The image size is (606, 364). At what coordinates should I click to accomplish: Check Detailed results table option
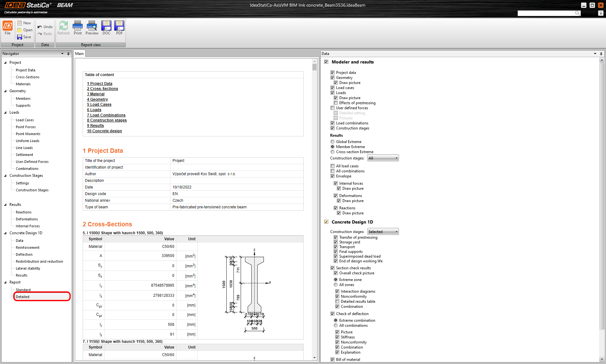(337, 301)
